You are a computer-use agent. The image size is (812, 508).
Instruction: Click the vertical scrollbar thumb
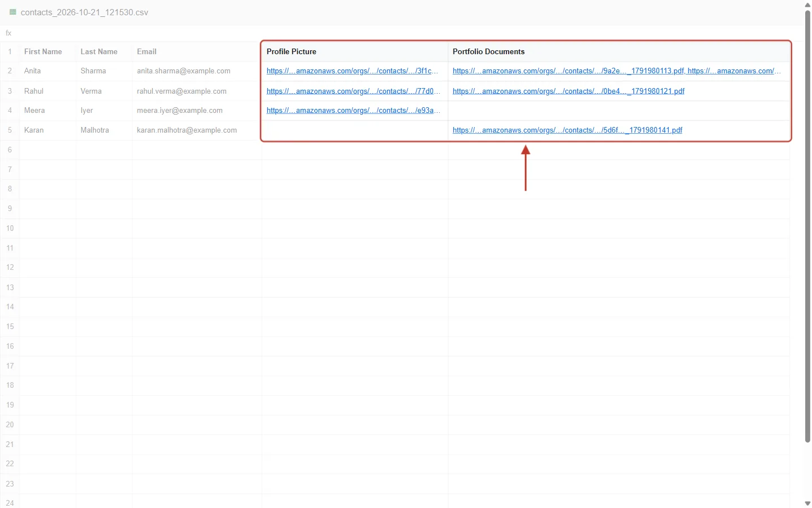[807, 226]
